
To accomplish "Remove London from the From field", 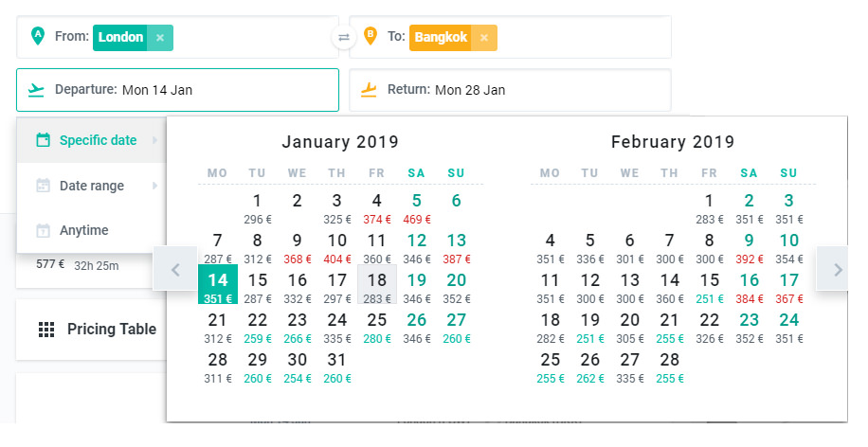I will pos(160,38).
